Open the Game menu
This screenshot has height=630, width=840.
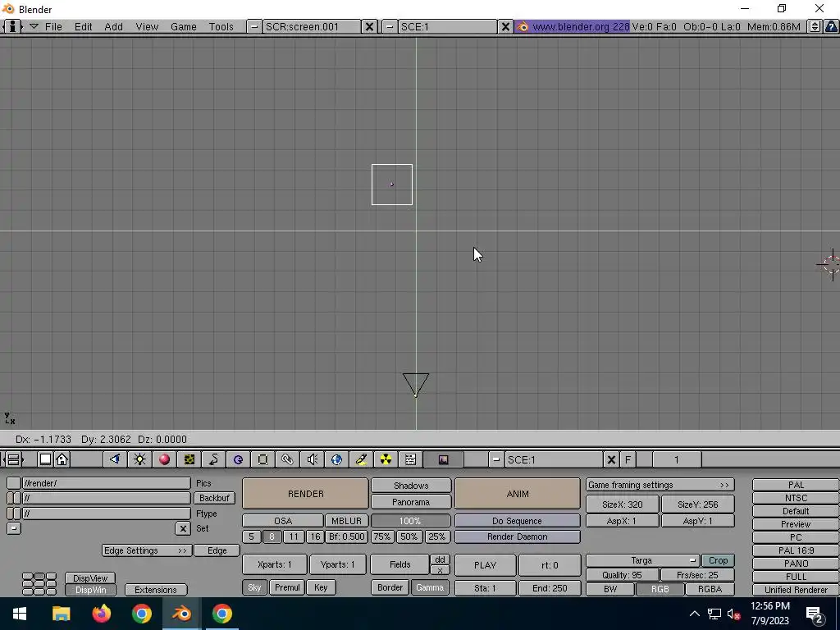tap(183, 26)
